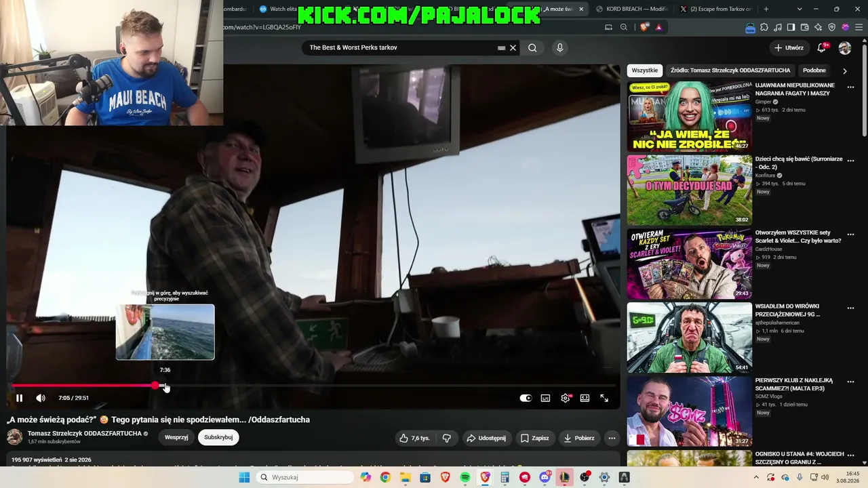Open the search box virtual keyboard
Screen dimensions: 868x488
501,48
